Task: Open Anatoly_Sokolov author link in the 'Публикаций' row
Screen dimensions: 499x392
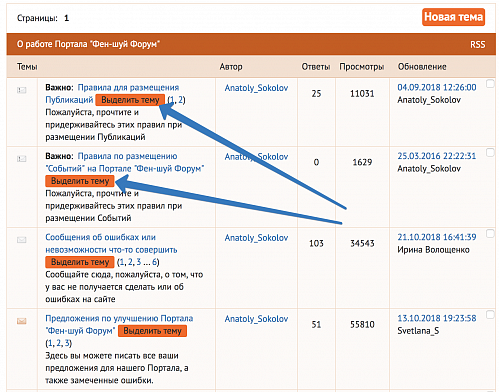Action: coord(256,88)
